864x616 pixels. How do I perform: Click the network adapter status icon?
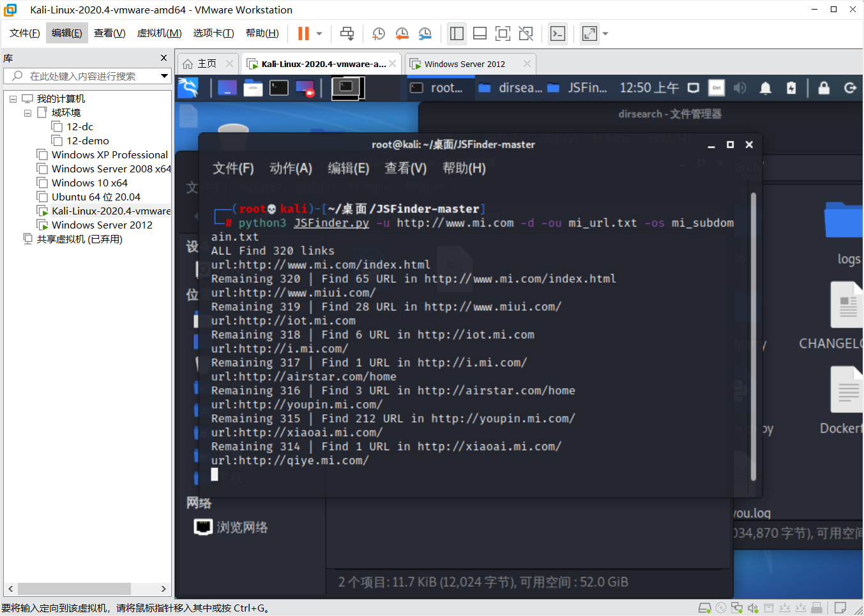click(737, 608)
